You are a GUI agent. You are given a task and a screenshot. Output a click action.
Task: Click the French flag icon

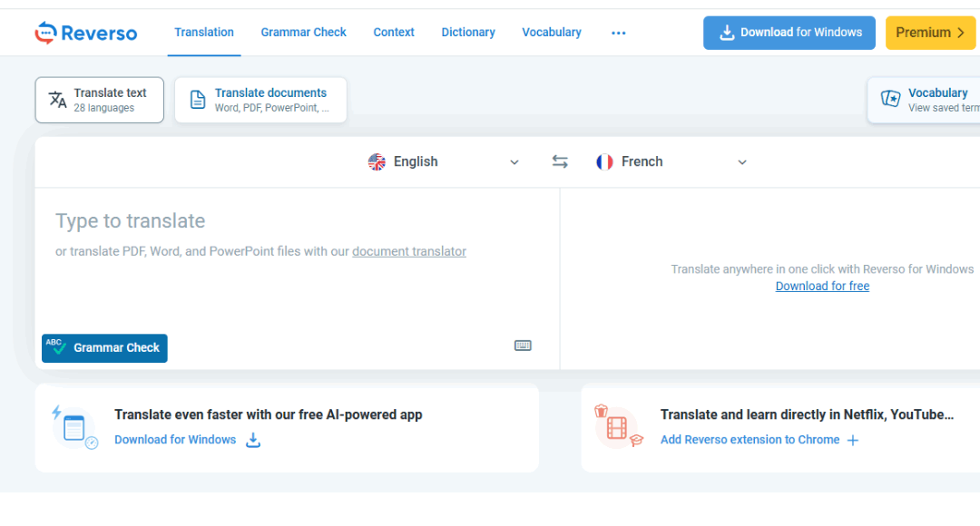[x=604, y=161]
